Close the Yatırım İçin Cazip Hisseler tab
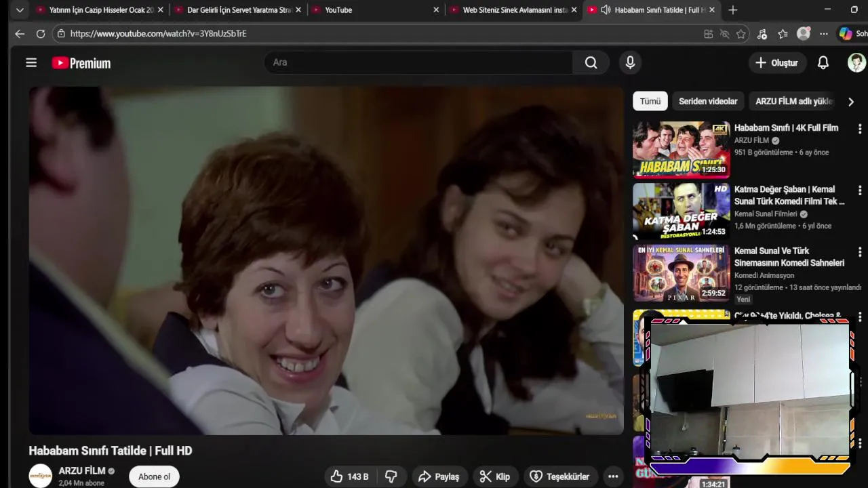The image size is (868, 488). tap(161, 10)
